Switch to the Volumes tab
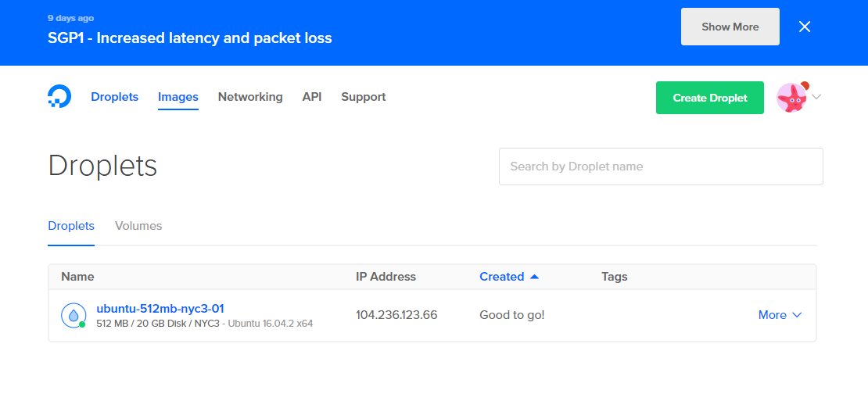The width and height of the screenshot is (868, 419). (138, 226)
